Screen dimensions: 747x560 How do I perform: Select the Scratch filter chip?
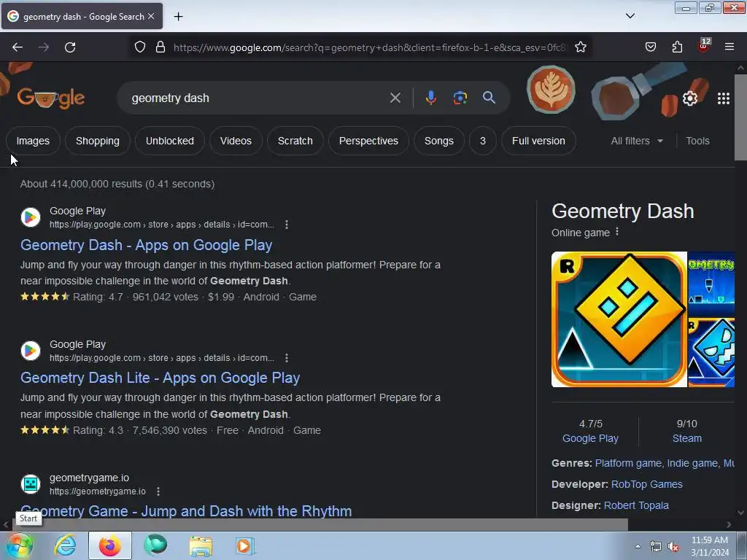[x=295, y=141]
